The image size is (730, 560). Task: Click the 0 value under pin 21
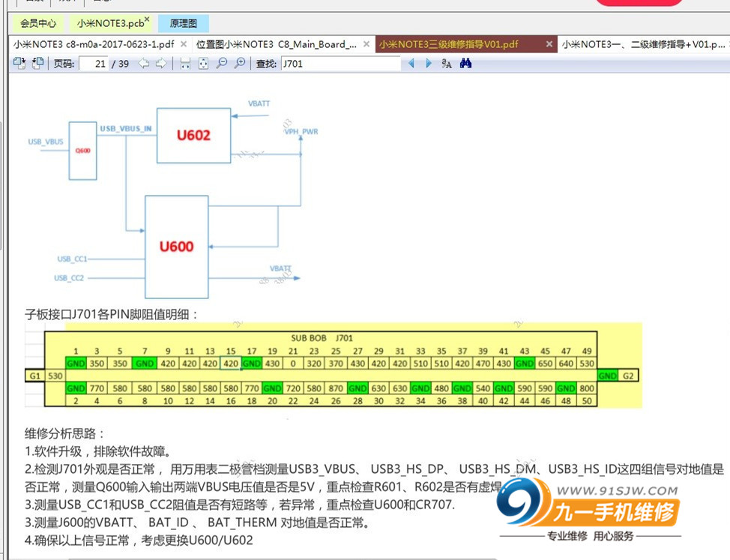pyautogui.click(x=293, y=363)
